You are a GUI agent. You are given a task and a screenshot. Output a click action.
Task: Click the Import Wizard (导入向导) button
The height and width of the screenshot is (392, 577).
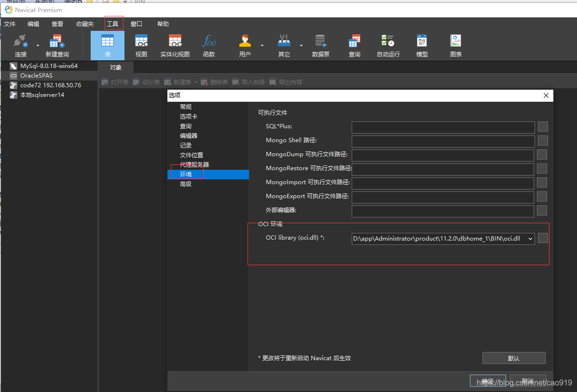click(248, 82)
